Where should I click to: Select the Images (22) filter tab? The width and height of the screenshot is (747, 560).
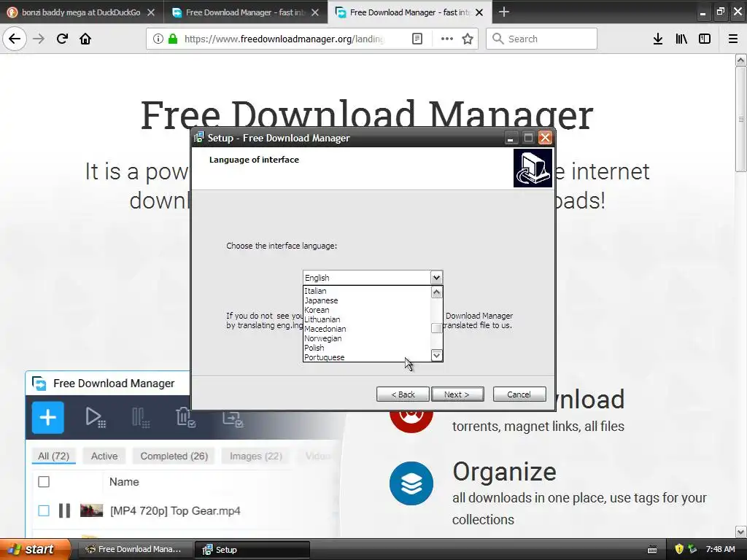coord(256,456)
